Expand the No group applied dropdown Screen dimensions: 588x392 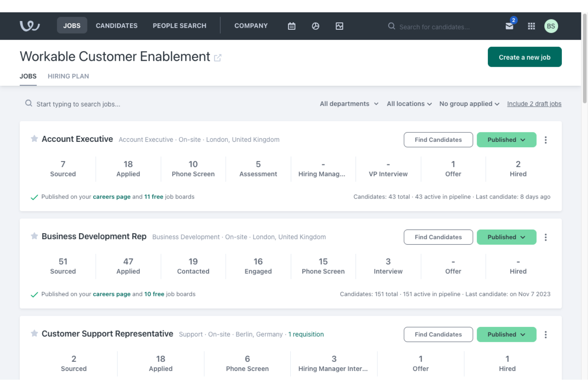(469, 104)
